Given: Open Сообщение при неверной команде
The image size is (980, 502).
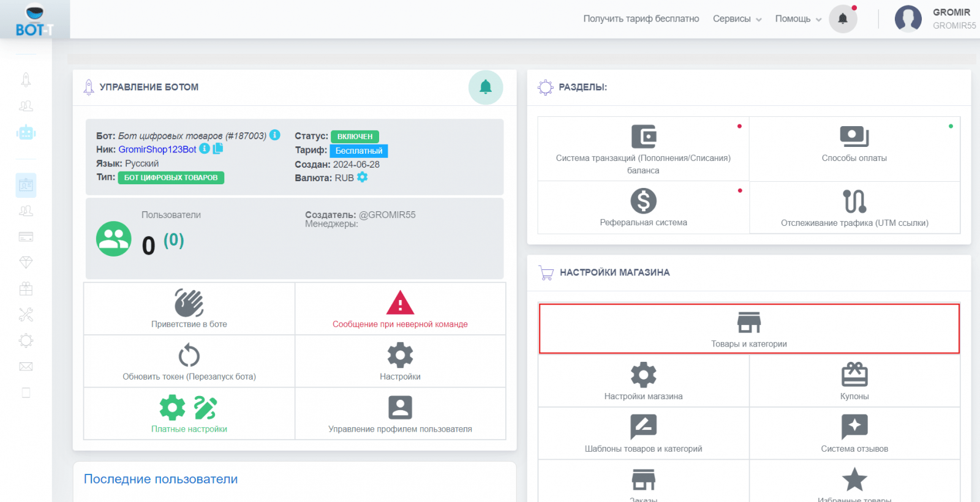Looking at the screenshot, I should click(400, 309).
